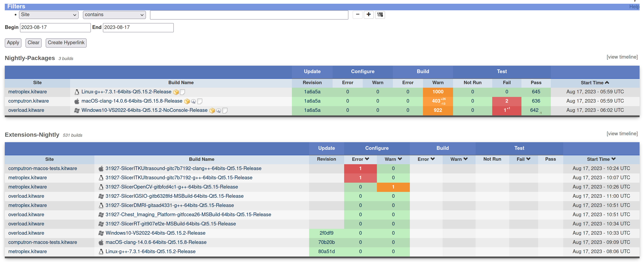This screenshot has width=644, height=262.
Task: Click the Linux penguin icon beside Linux-g++-7.3.1 build
Action: pyautogui.click(x=77, y=92)
